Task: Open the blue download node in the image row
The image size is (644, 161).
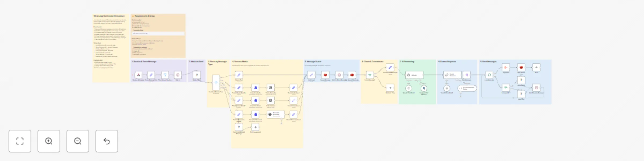Action: click(x=255, y=101)
